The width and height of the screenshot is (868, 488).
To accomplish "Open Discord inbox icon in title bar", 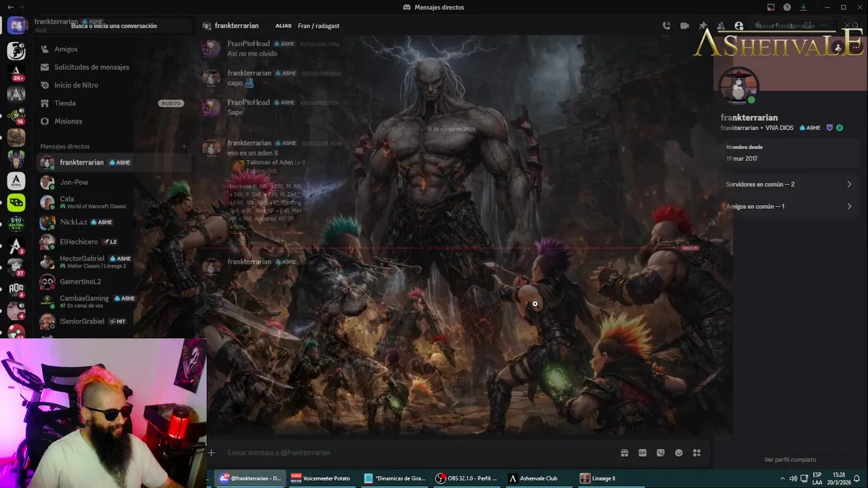I will pyautogui.click(x=771, y=7).
